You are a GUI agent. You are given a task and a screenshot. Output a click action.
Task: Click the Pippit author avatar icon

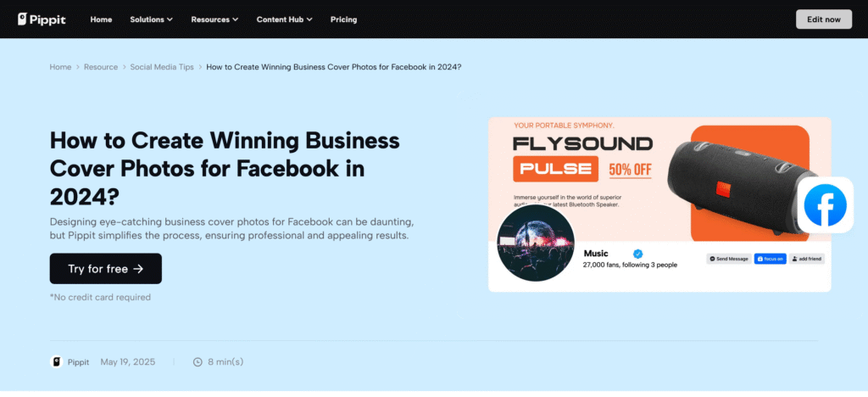pyautogui.click(x=56, y=361)
